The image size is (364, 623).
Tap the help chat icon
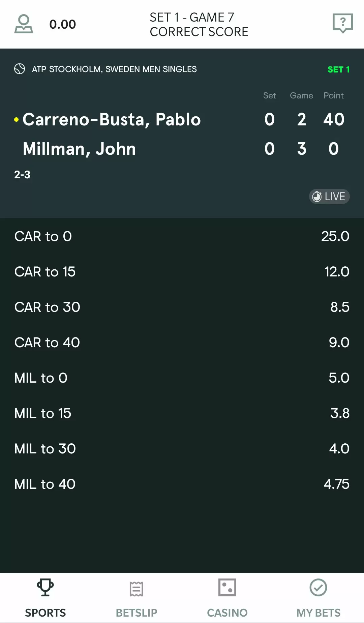342,23
